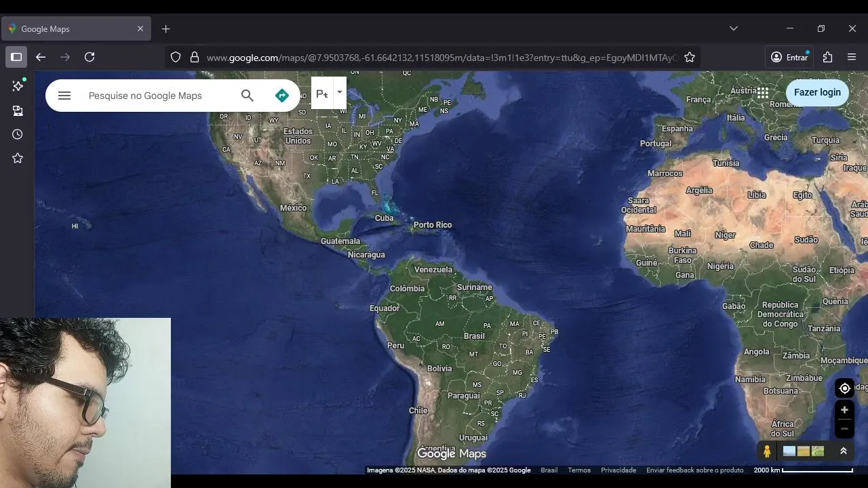
Task: Toggle the scale bar units '2000 km'
Action: [x=803, y=470]
